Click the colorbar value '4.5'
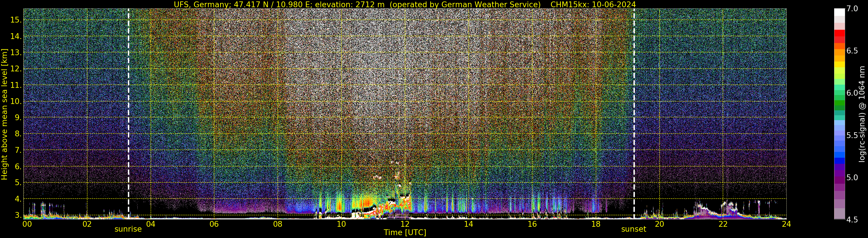This screenshot has width=868, height=238. 852,220
